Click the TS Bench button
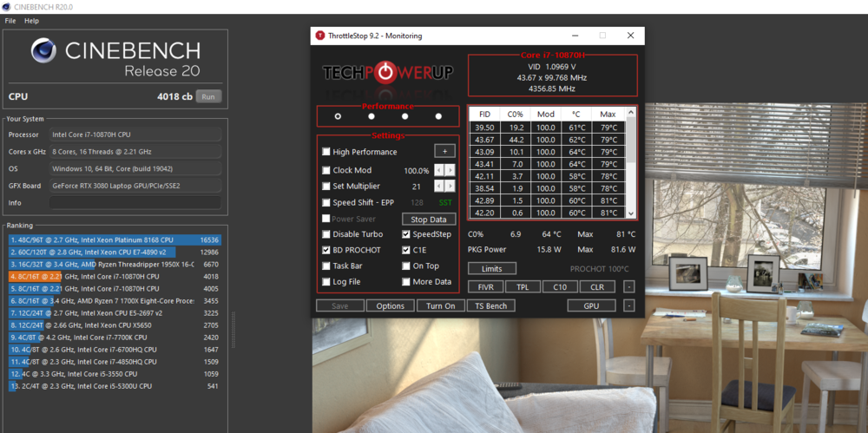 tap(490, 305)
